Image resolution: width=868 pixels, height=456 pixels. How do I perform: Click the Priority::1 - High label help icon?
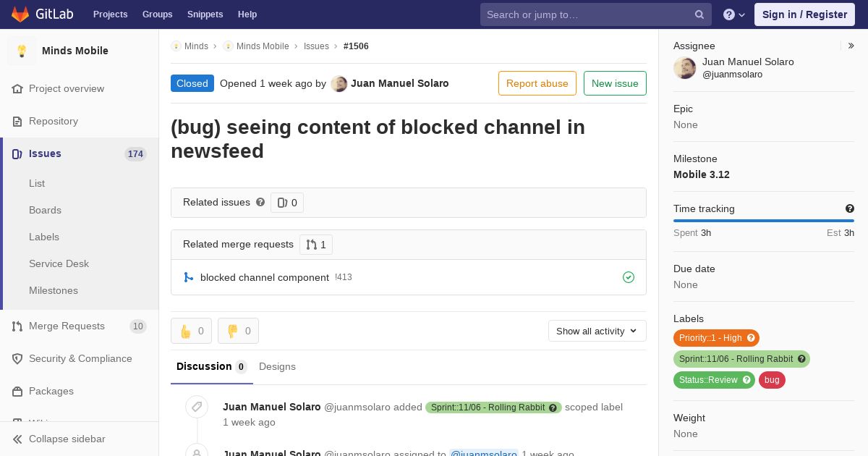click(x=751, y=338)
